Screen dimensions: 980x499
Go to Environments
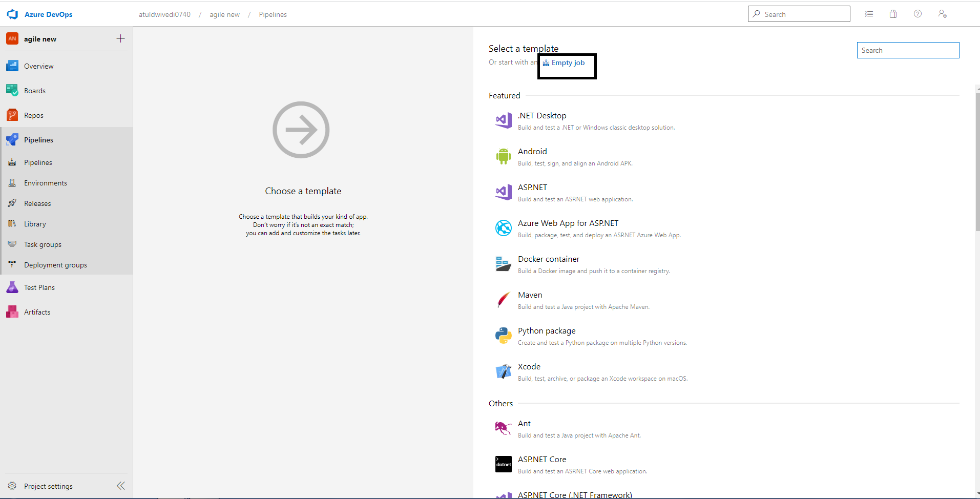click(67, 183)
